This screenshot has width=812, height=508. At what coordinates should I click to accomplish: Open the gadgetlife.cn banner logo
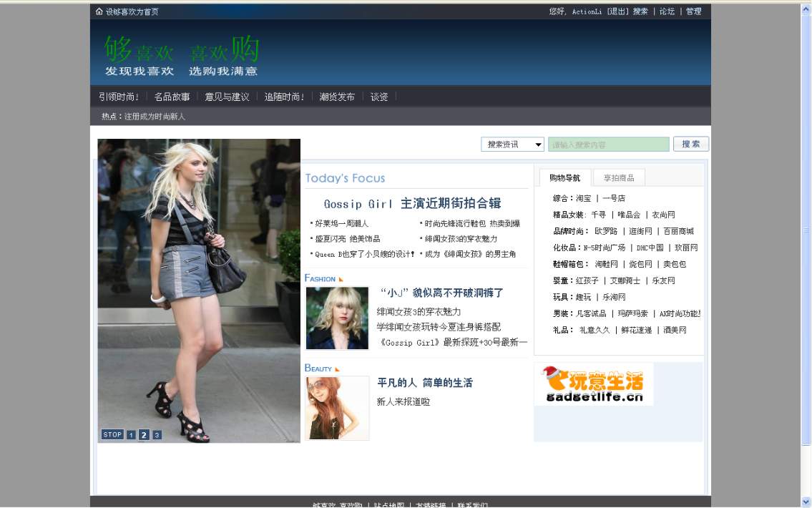coord(594,384)
